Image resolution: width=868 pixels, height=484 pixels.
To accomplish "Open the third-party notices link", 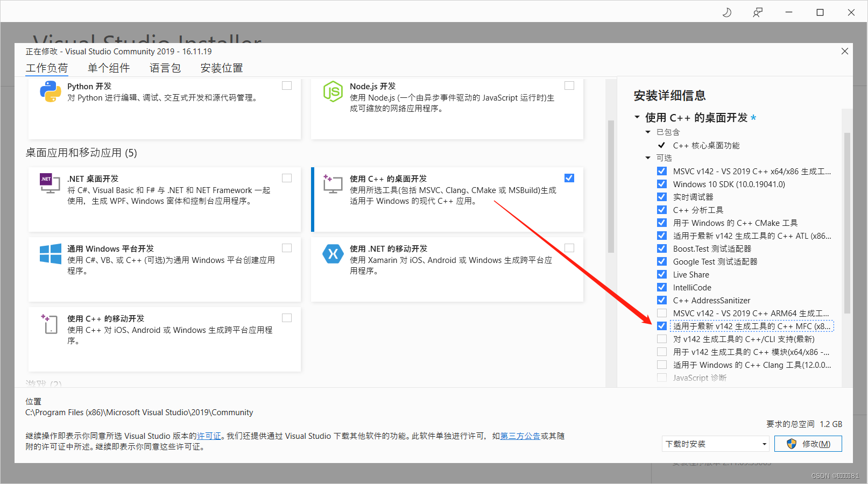I will [x=520, y=436].
